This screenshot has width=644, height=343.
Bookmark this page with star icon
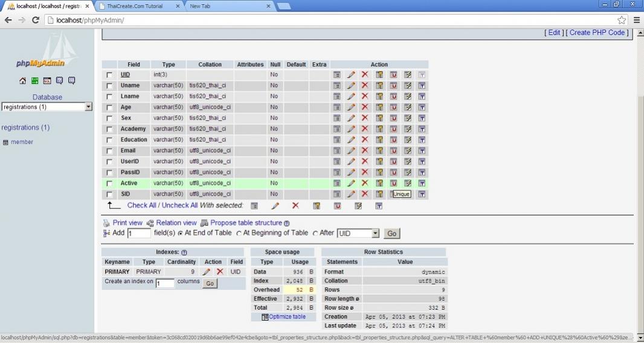tap(622, 20)
